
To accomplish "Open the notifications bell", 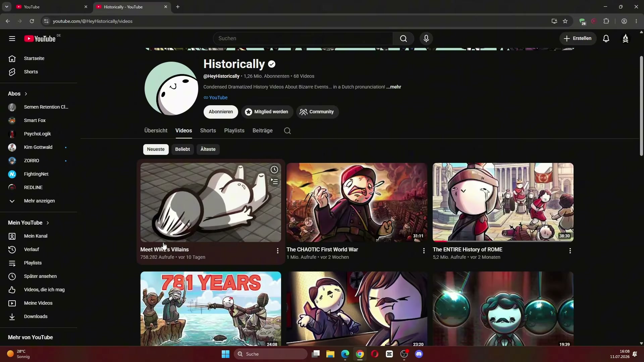I will coord(606,39).
